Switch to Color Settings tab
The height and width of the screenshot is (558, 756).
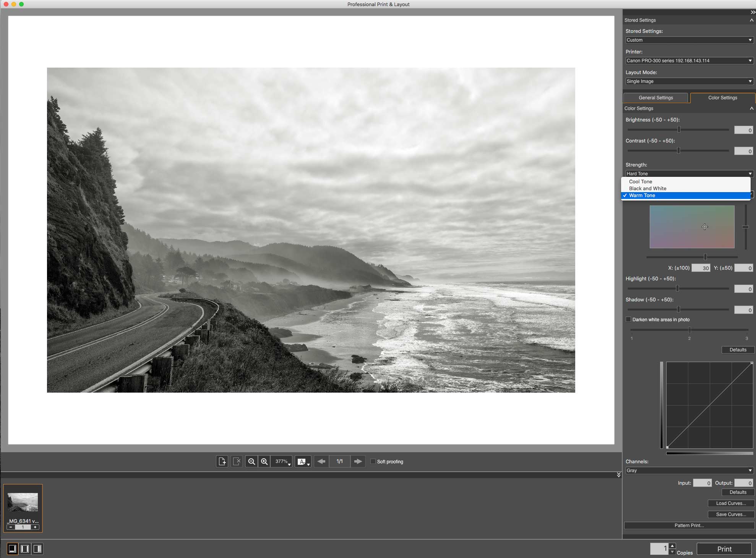click(722, 98)
